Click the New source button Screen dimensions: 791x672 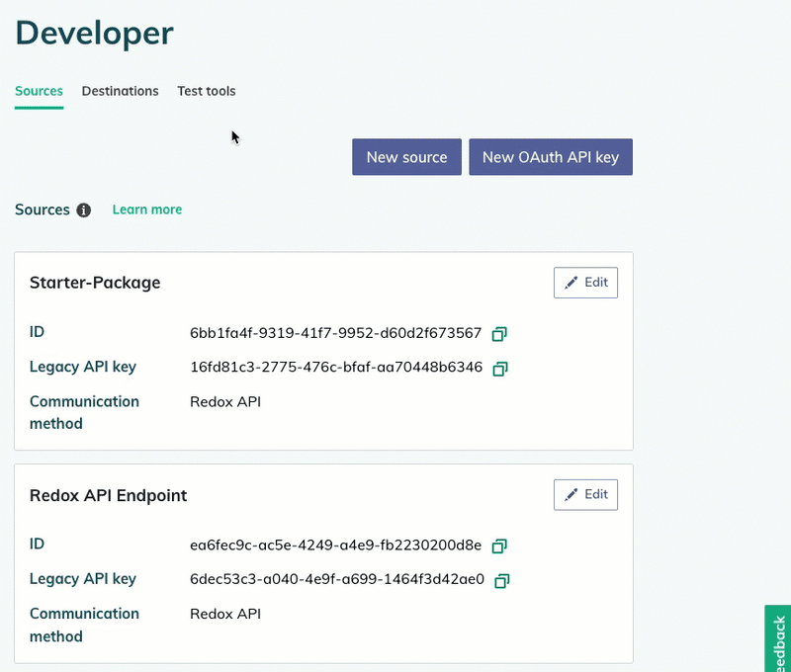(x=406, y=157)
